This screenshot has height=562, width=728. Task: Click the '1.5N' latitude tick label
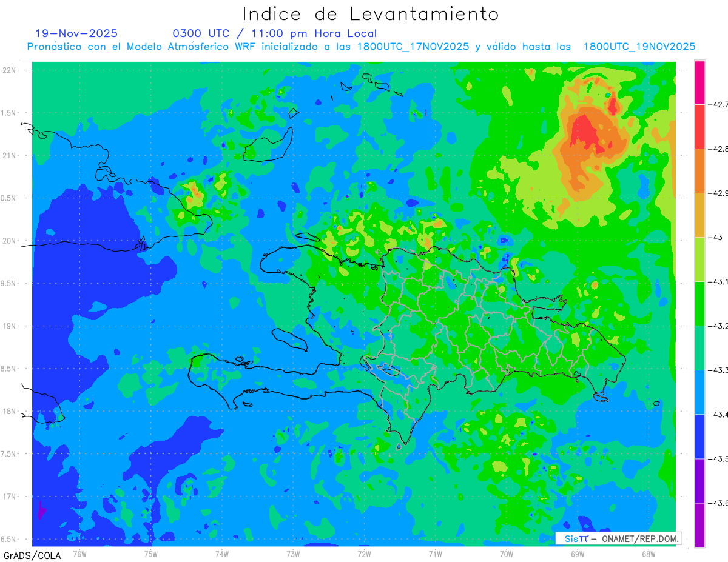[x=9, y=113]
